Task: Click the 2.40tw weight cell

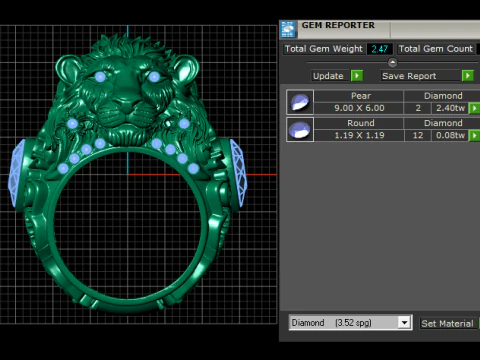Action: coord(450,108)
